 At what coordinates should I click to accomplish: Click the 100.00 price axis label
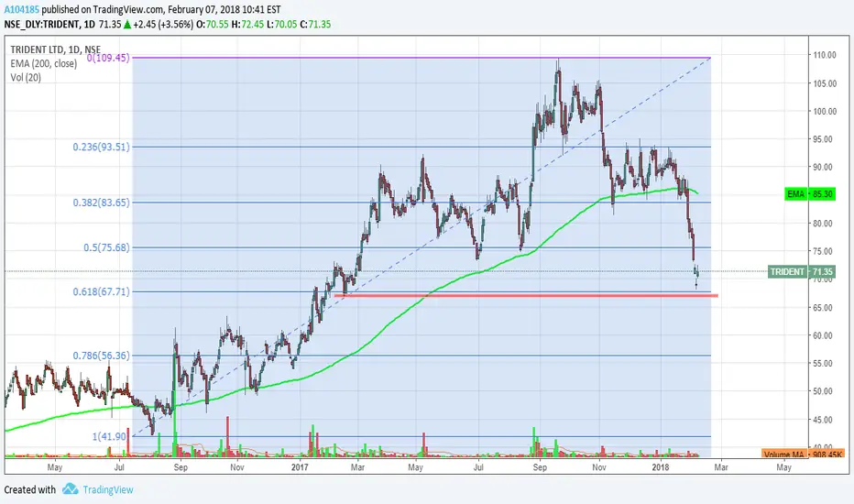tap(825, 111)
